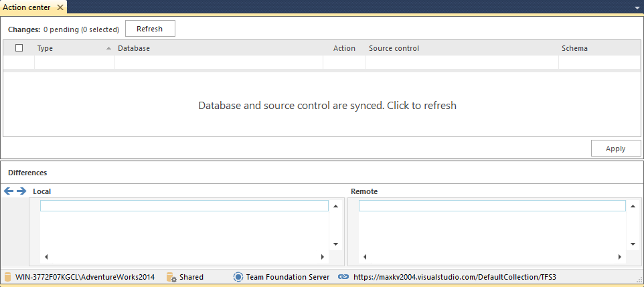Viewport: 644px width, 287px height.
Task: Open the tab list dropdown arrow
Action: pos(637,8)
